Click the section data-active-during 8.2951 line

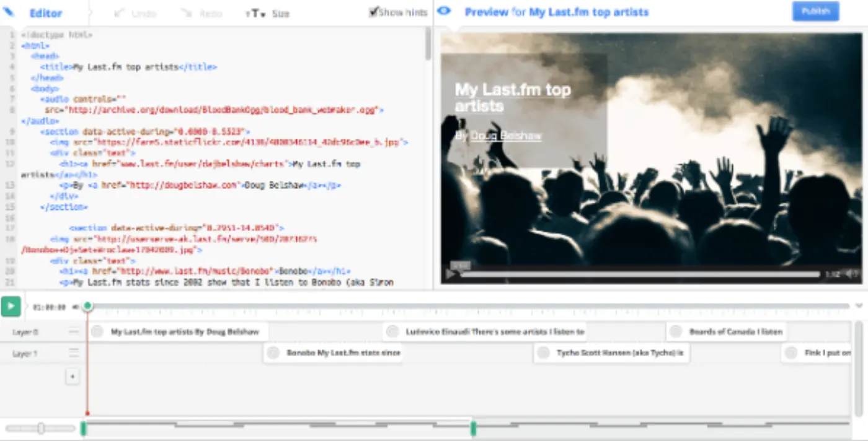pyautogui.click(x=177, y=229)
